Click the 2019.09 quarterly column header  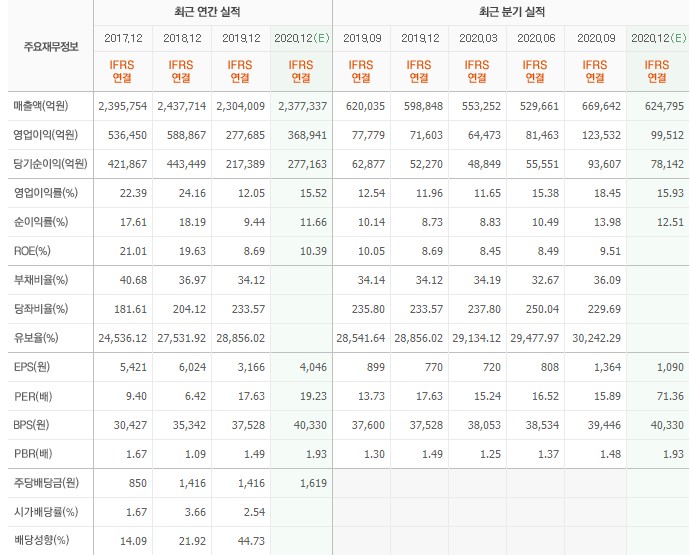(363, 38)
